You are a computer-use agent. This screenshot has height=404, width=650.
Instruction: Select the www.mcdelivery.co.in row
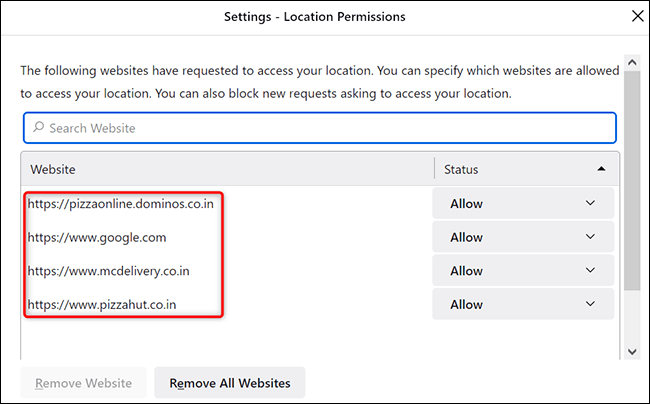[x=109, y=270]
